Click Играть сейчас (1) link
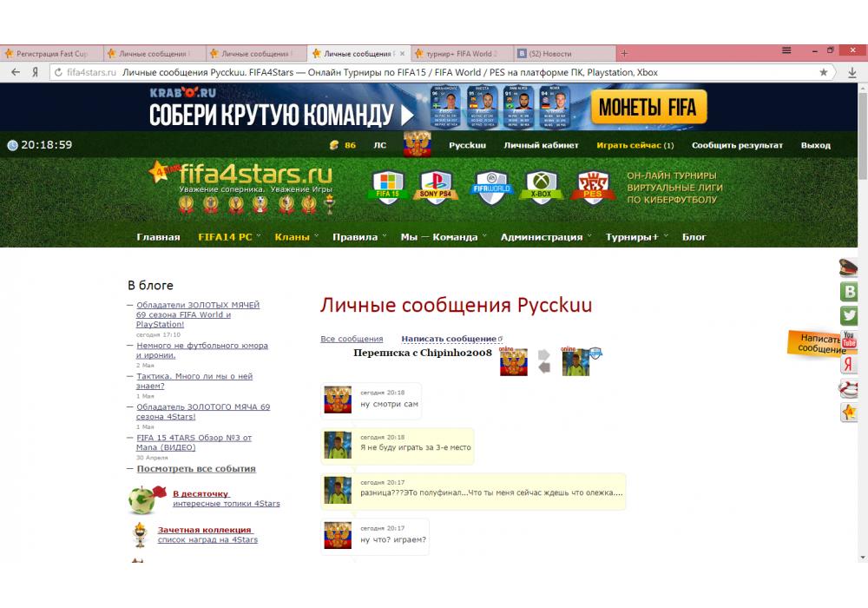Viewport: 868px width, 608px height. [635, 145]
